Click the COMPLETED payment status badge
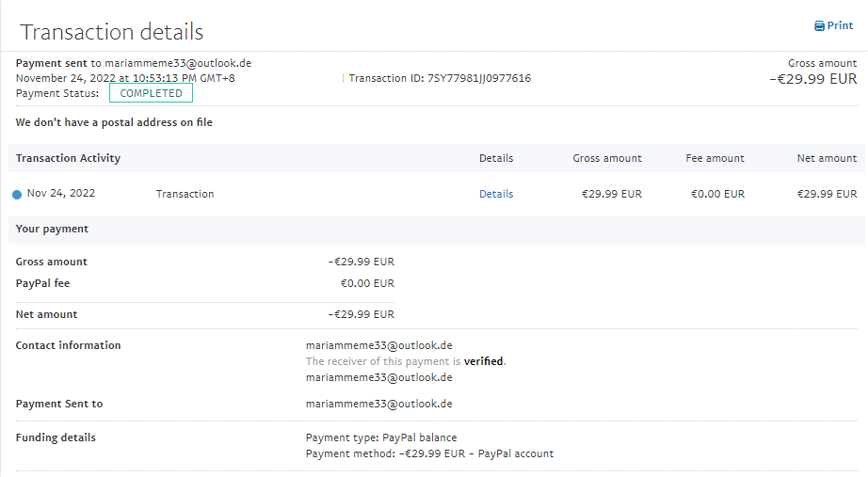868x477 pixels. coord(151,93)
